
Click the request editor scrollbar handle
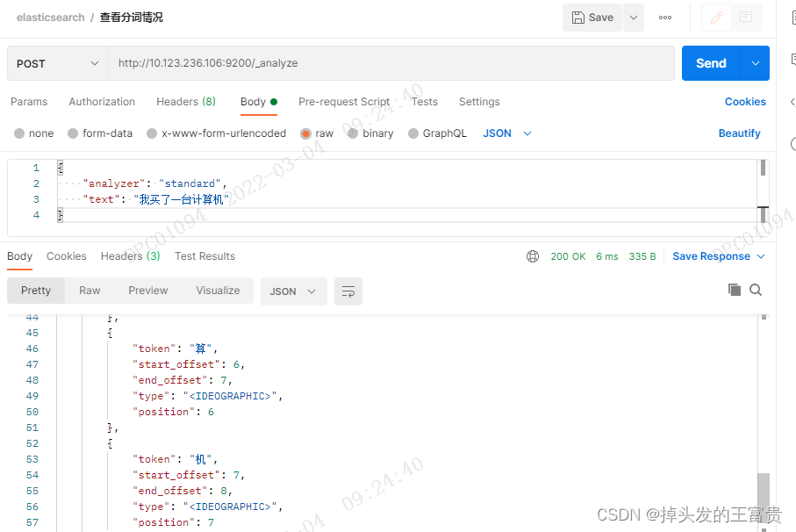(x=763, y=168)
